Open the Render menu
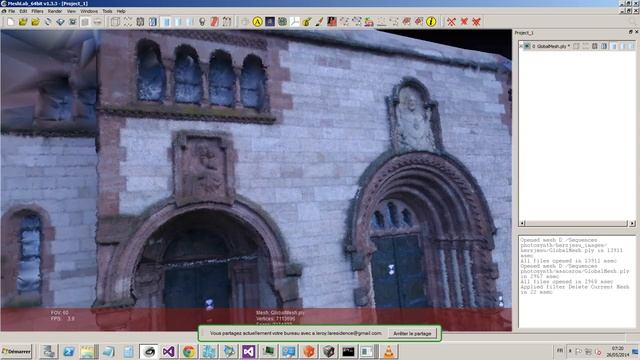 [55, 11]
